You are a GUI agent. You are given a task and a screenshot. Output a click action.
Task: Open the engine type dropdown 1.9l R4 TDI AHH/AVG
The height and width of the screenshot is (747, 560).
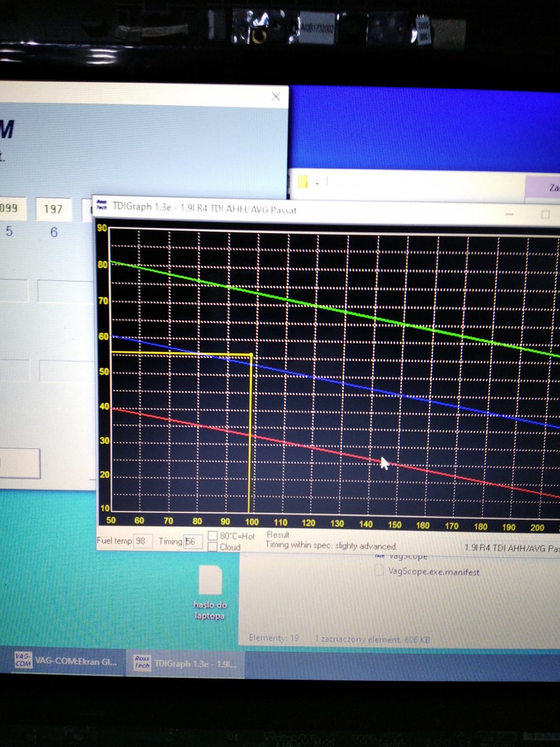tap(511, 549)
